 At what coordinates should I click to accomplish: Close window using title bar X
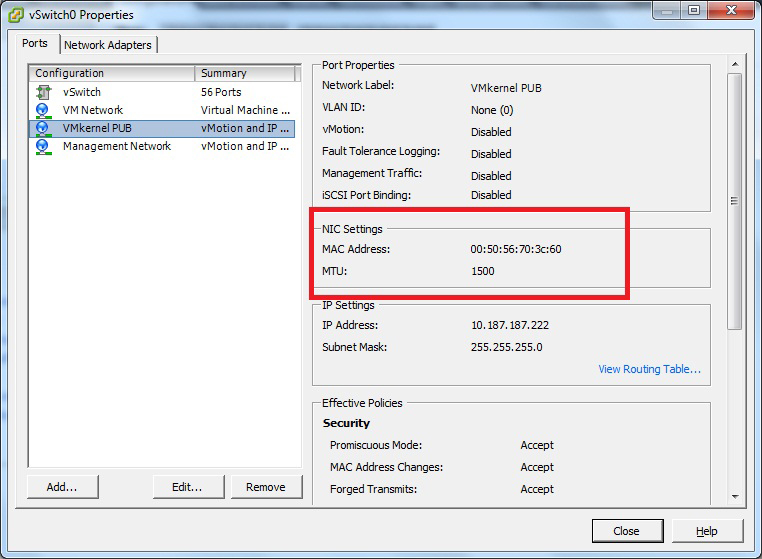(x=731, y=11)
